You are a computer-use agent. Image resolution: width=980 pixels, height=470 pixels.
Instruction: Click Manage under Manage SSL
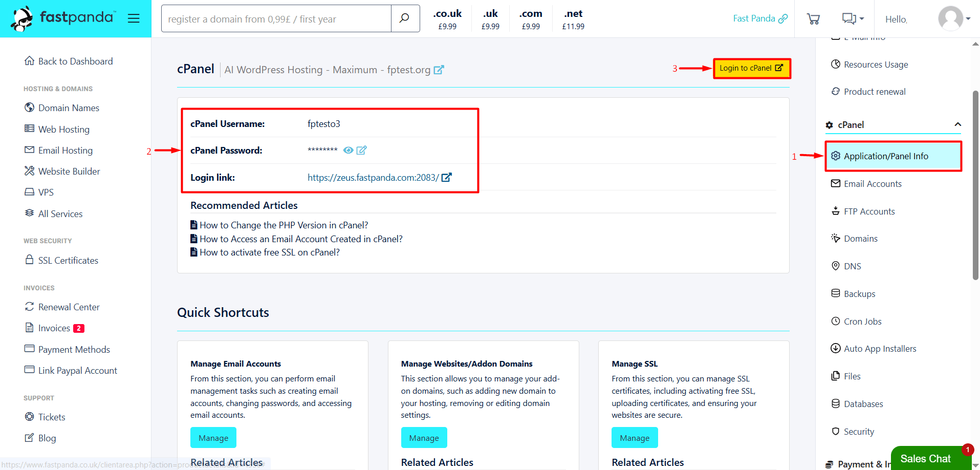635,438
